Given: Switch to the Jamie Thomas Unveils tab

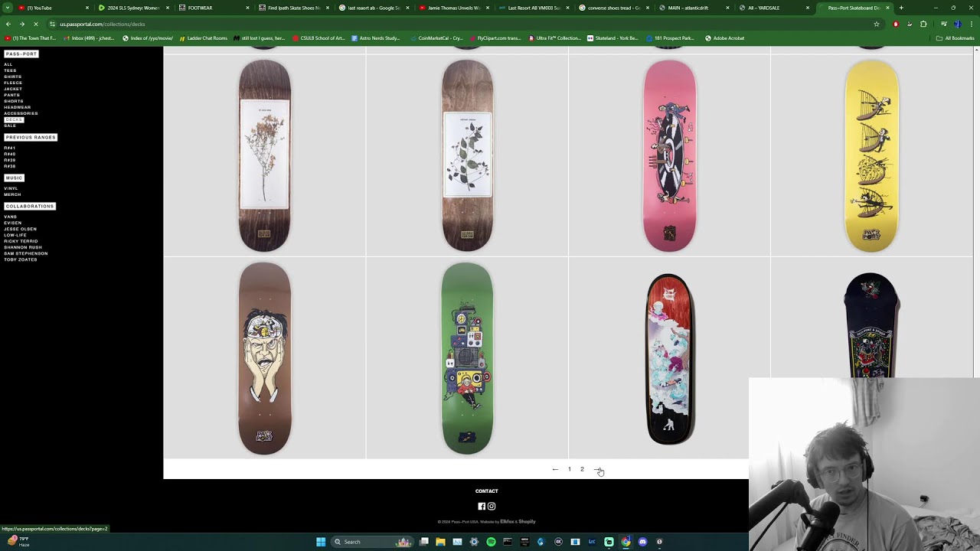Looking at the screenshot, I should [453, 8].
